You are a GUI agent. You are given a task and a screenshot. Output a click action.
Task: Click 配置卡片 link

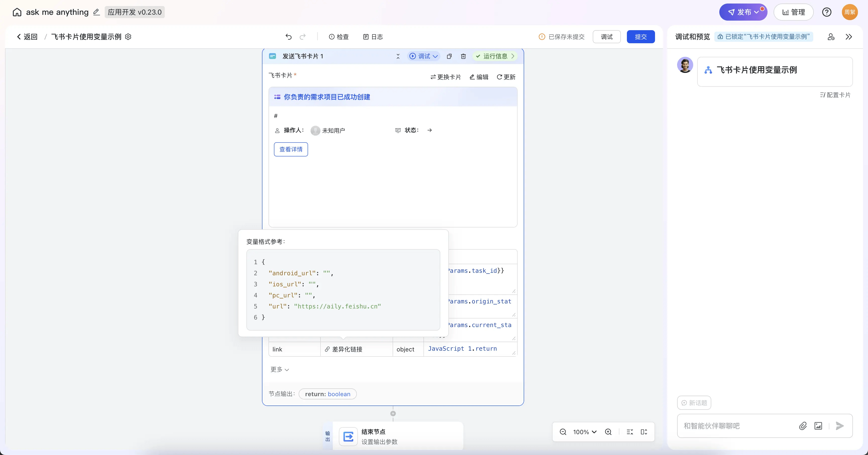point(835,95)
